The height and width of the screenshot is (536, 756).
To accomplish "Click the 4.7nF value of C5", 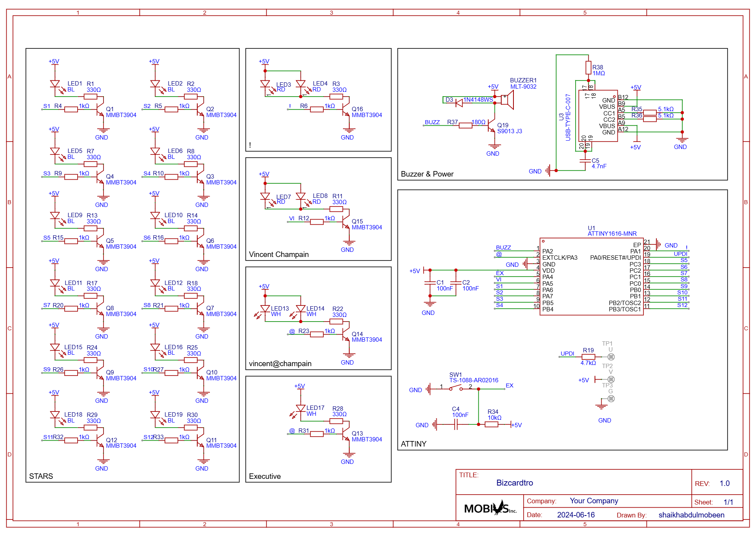I will [599, 166].
